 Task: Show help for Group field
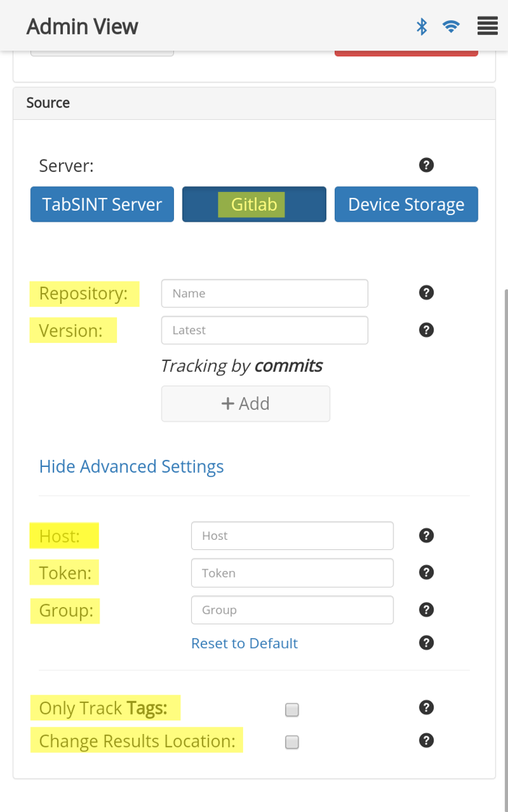pyautogui.click(x=426, y=610)
